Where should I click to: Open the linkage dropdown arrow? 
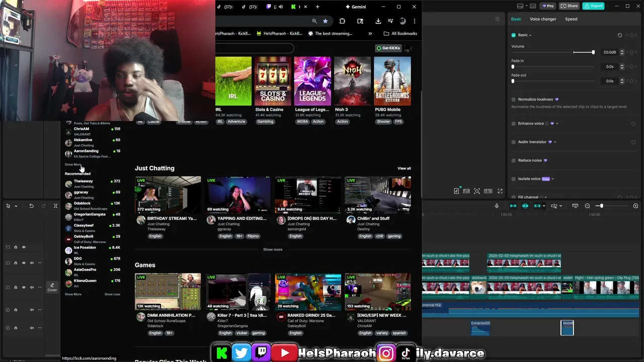[x=543, y=206]
